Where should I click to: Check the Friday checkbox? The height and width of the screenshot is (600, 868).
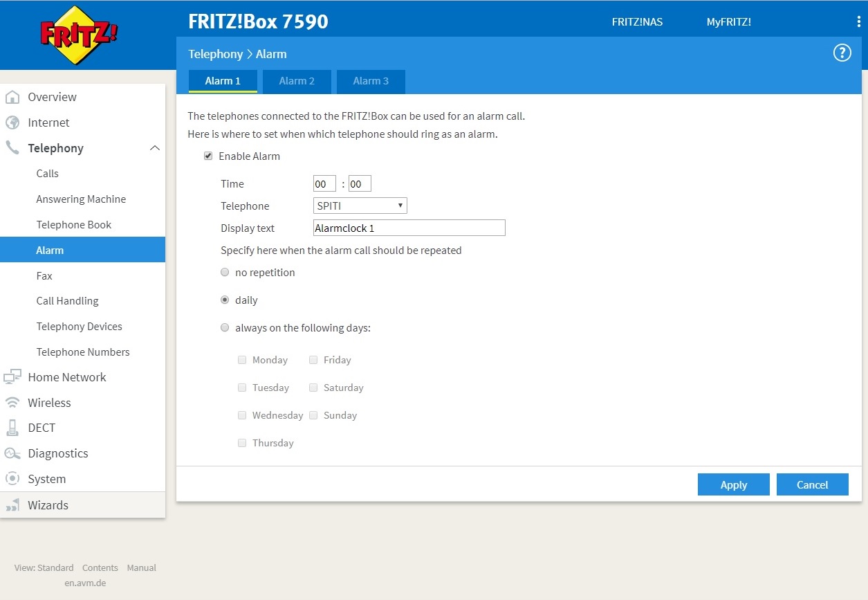click(313, 360)
